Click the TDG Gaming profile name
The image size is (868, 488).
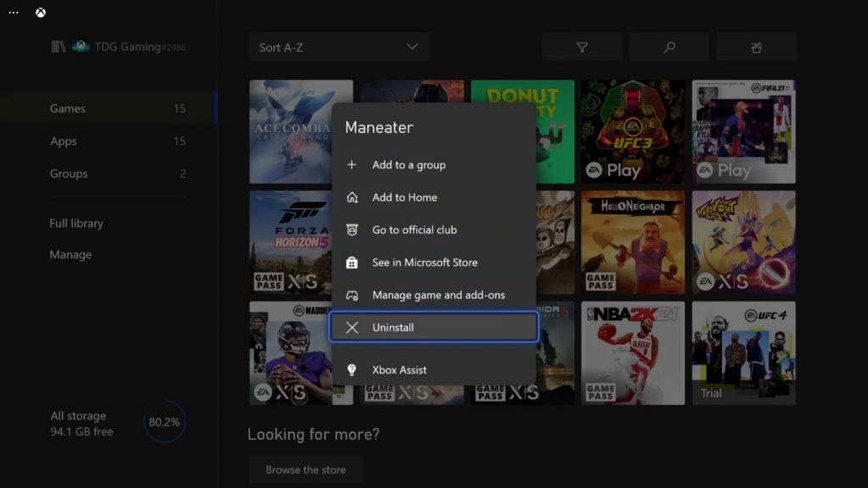click(x=140, y=47)
